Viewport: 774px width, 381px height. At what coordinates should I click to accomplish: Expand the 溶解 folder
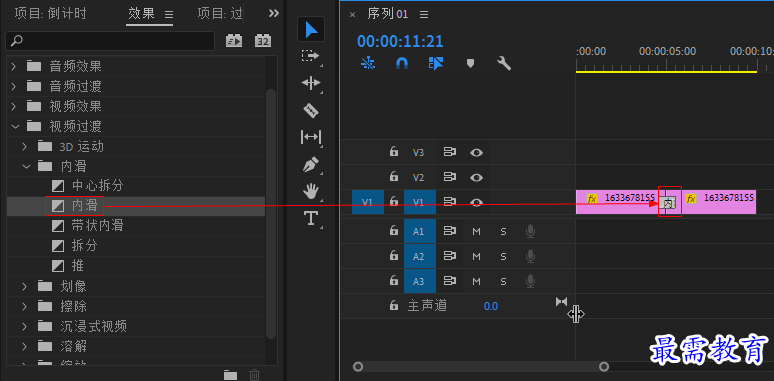26,346
